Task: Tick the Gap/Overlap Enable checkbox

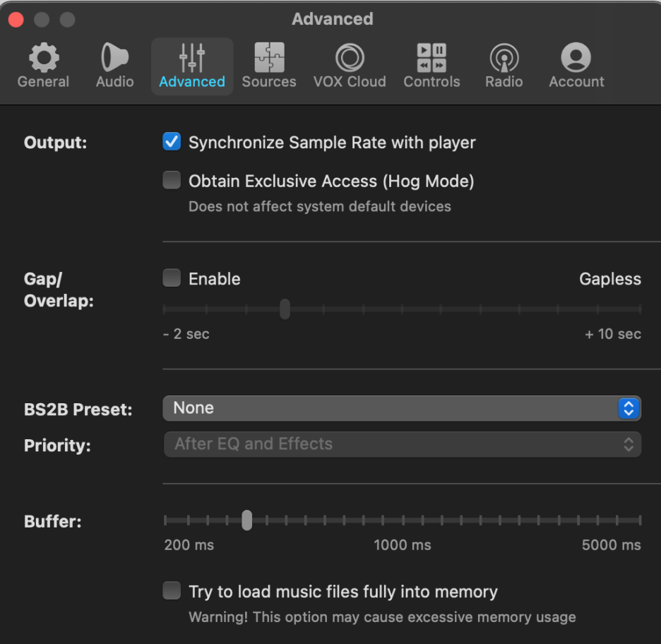Action: click(172, 278)
